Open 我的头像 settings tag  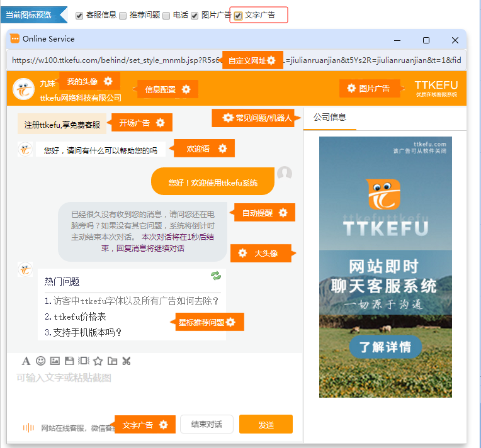click(x=89, y=81)
